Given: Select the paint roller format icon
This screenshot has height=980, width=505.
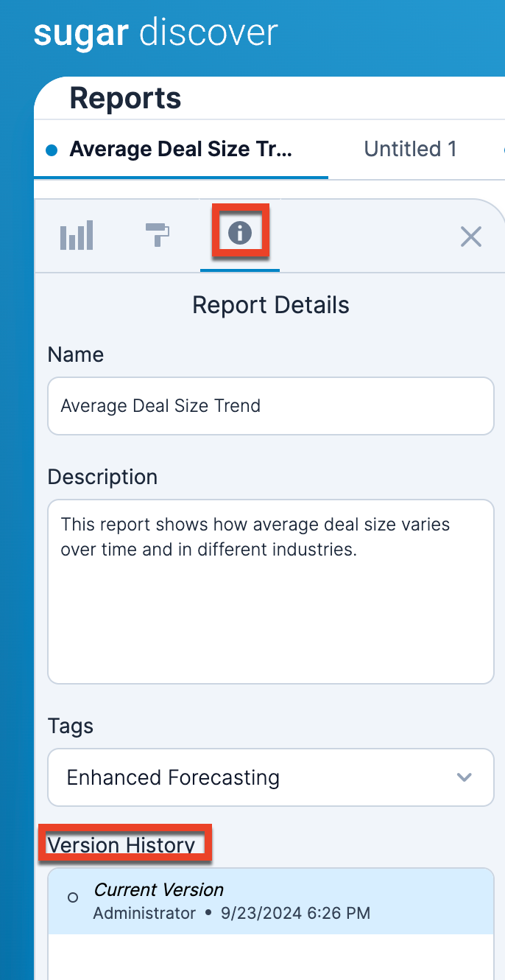Looking at the screenshot, I should pyautogui.click(x=157, y=235).
